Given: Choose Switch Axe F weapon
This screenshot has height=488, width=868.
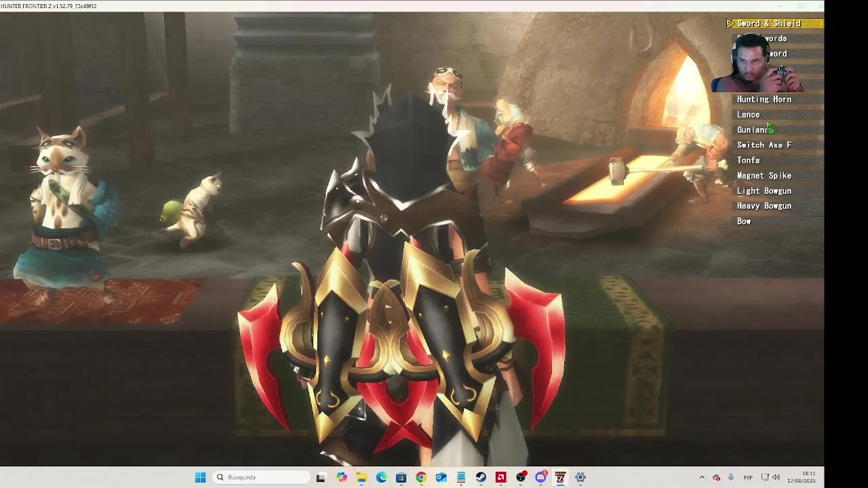Looking at the screenshot, I should coord(778,145).
